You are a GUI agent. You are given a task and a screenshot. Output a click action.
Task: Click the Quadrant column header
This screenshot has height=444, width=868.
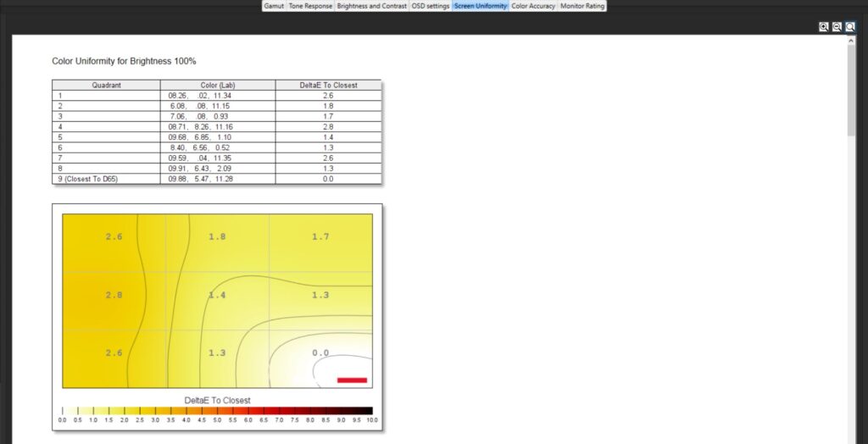click(x=106, y=85)
